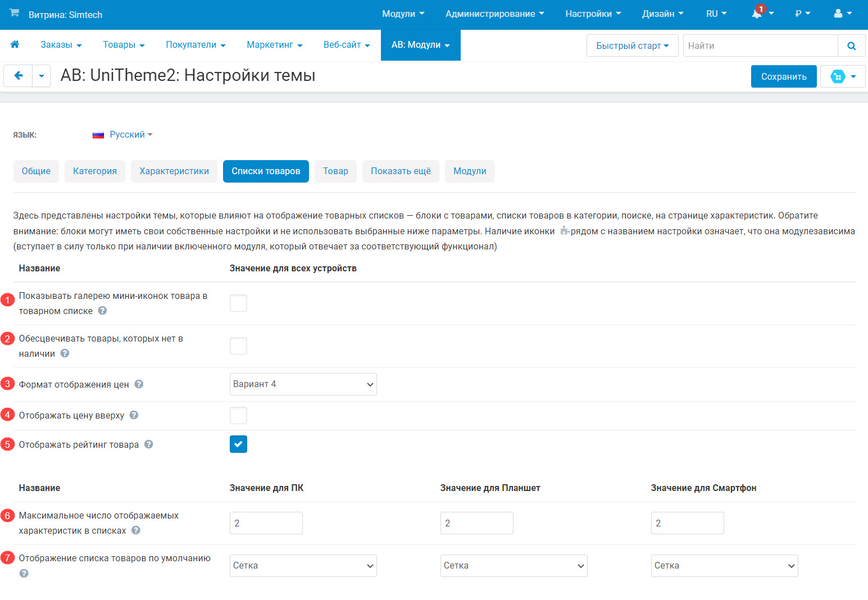The image size is (868, 600).
Task: Show help for out-of-stock fading setting
Action: tap(65, 353)
